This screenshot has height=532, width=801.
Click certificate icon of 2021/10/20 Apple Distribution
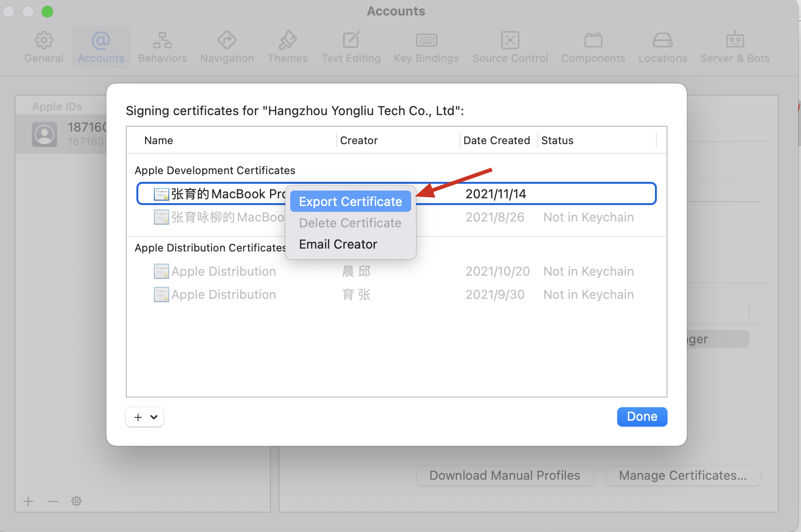pos(162,271)
